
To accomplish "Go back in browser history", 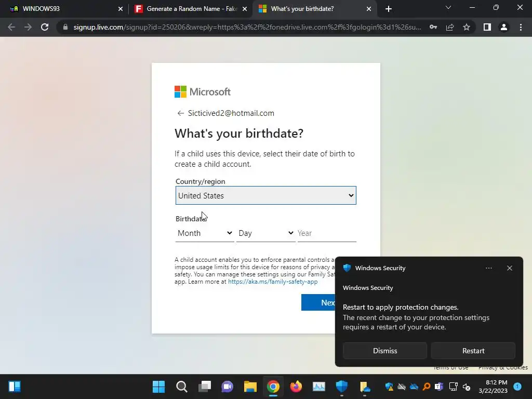I will [x=11, y=27].
